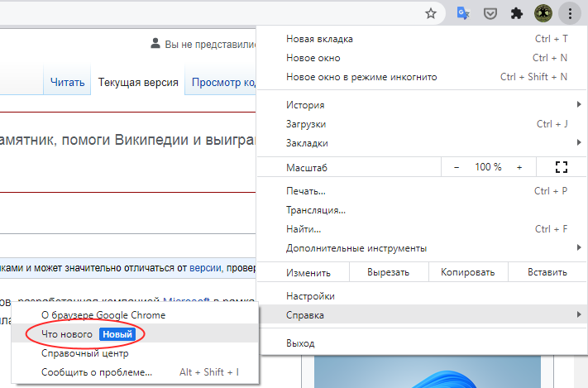Image resolution: width=588 pixels, height=388 pixels.
Task: Follow the версии link in the notice
Action: pos(205,268)
